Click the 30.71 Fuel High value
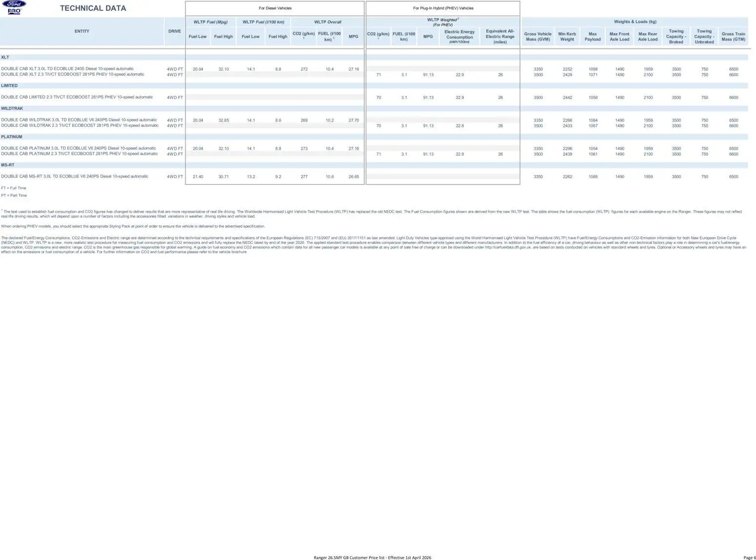The width and height of the screenshot is (756, 560). 223,177
